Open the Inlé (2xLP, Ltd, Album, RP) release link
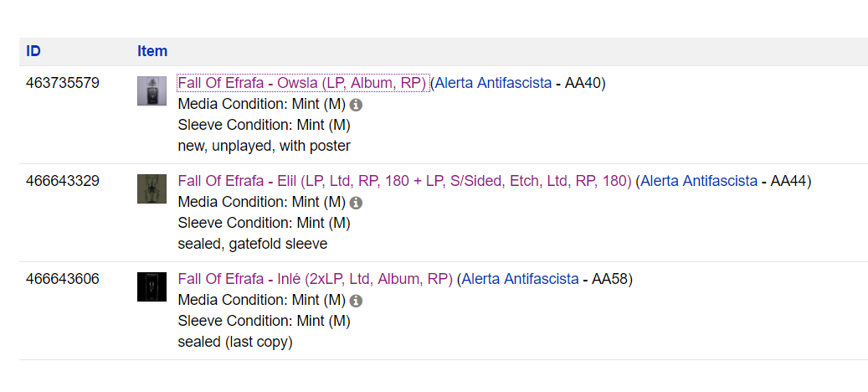 click(365, 279)
